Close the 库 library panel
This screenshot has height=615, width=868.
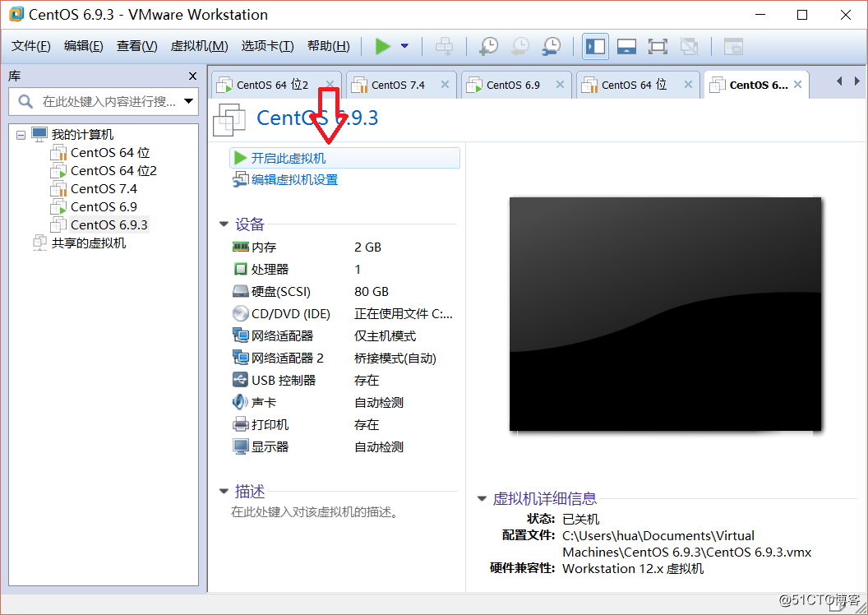[x=192, y=76]
